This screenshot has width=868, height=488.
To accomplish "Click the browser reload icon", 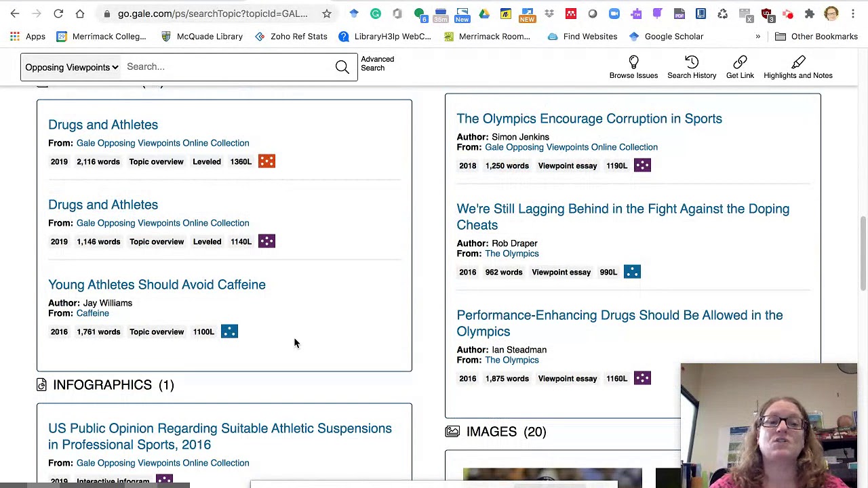I will pos(58,14).
